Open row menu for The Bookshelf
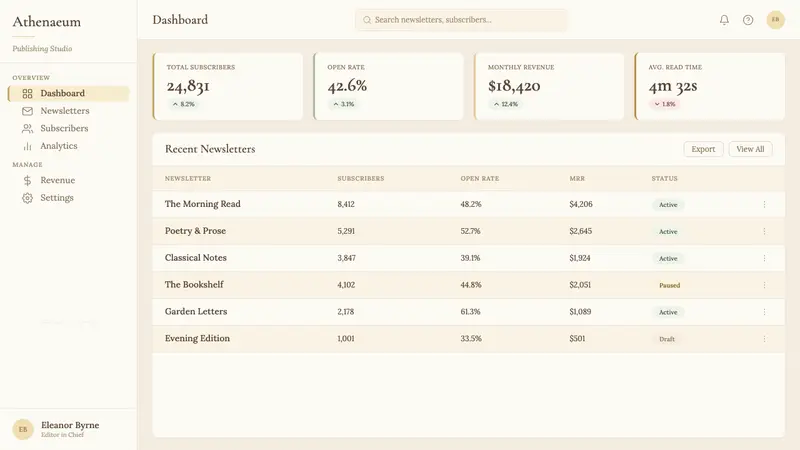This screenshot has width=800, height=450. click(x=764, y=285)
